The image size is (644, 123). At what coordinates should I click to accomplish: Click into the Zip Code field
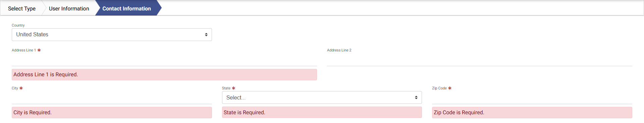coord(532,98)
